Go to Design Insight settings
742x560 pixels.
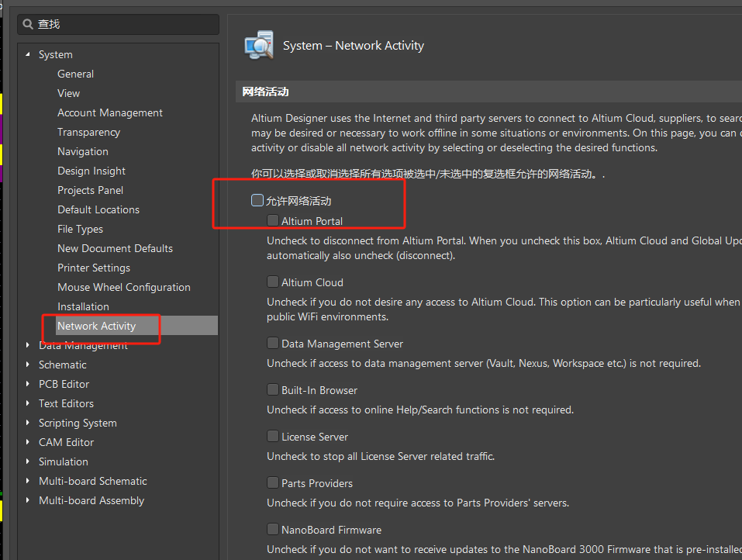pos(91,171)
